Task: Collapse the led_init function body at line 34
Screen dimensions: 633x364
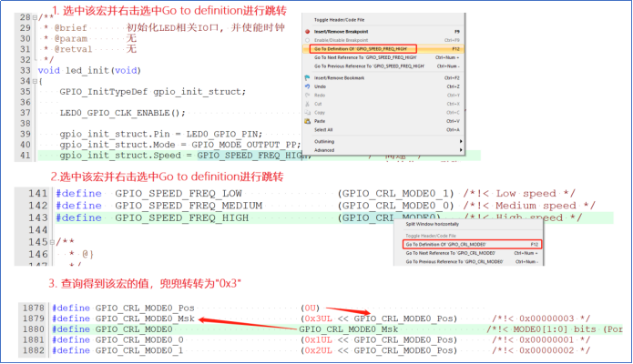Action: [x=35, y=81]
